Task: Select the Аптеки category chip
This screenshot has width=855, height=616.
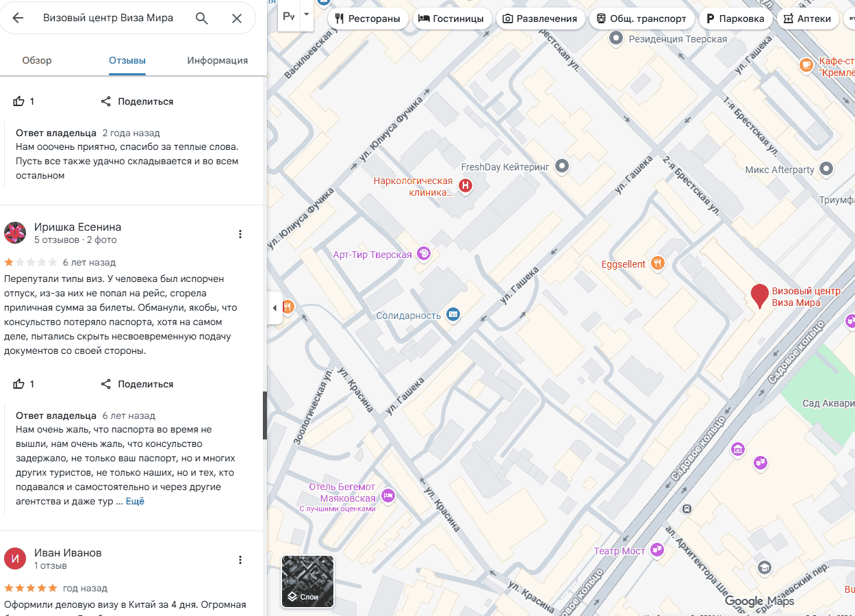Action: pos(808,18)
